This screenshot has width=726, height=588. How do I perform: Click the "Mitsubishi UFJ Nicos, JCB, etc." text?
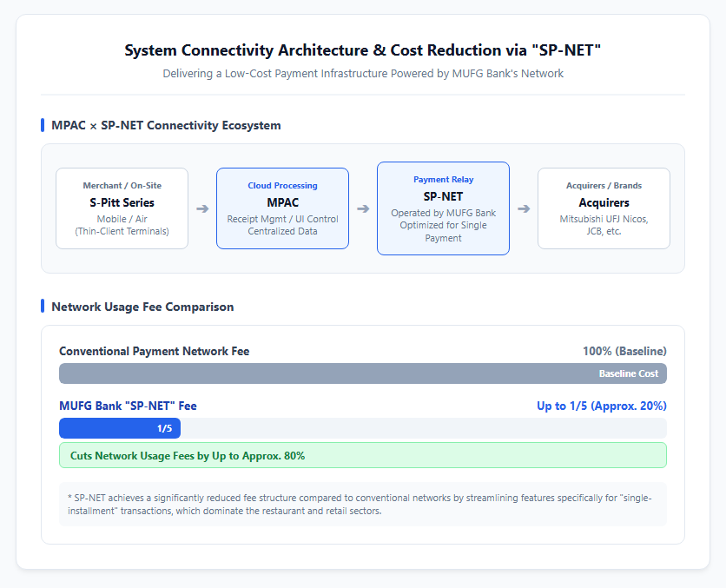click(604, 225)
